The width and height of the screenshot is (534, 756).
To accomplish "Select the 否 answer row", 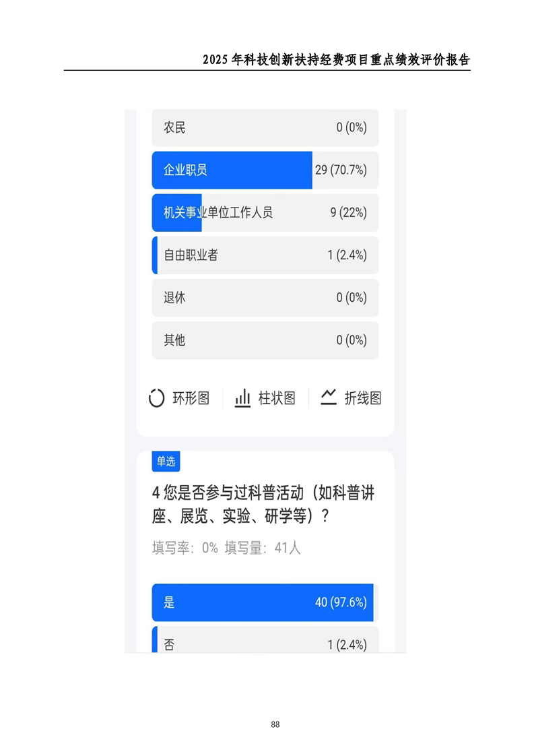I will click(265, 640).
